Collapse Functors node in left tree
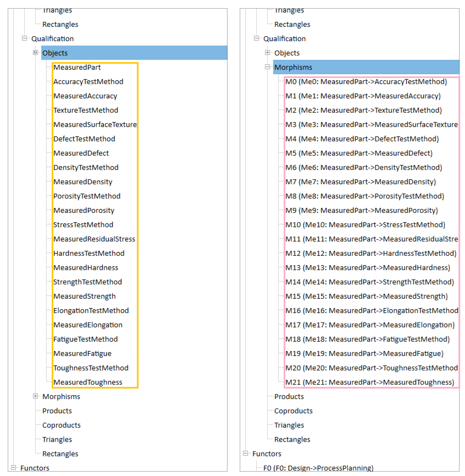Screen dimensions: 465x476 pos(13,467)
